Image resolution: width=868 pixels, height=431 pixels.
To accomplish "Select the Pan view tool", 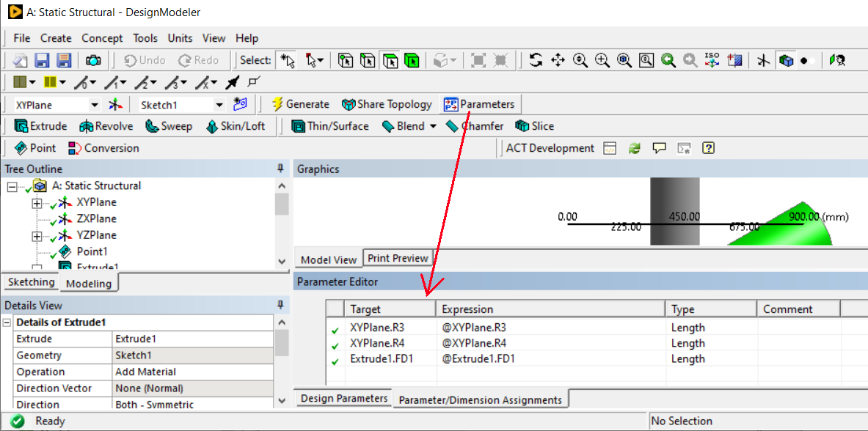I will pyautogui.click(x=558, y=60).
